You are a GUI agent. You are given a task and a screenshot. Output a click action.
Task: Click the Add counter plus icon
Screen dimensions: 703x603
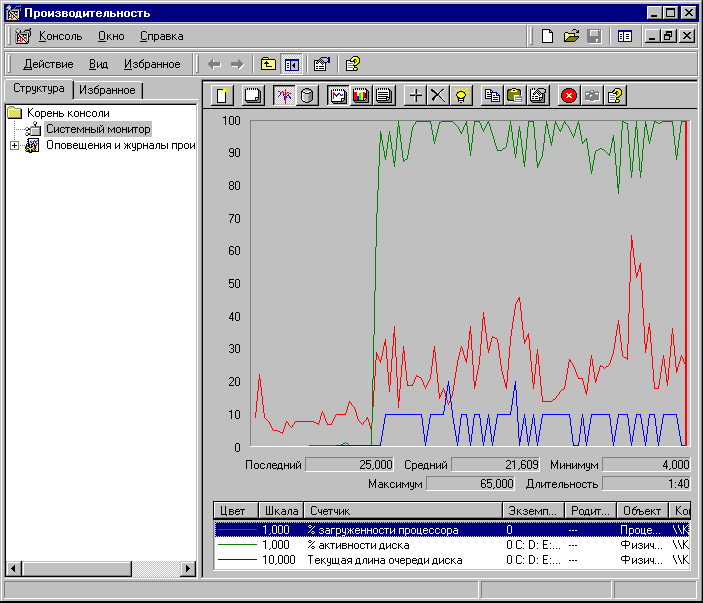coord(417,96)
